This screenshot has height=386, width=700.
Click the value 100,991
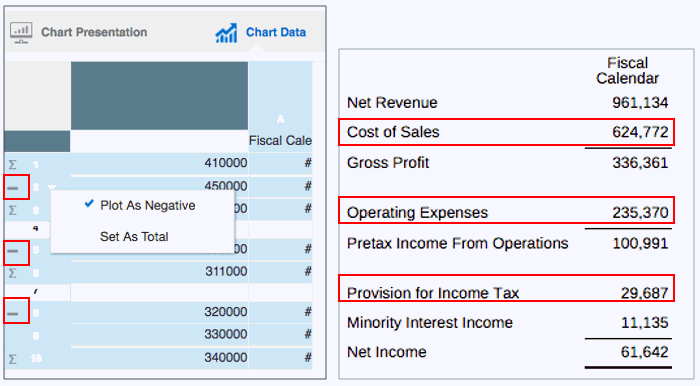click(640, 243)
